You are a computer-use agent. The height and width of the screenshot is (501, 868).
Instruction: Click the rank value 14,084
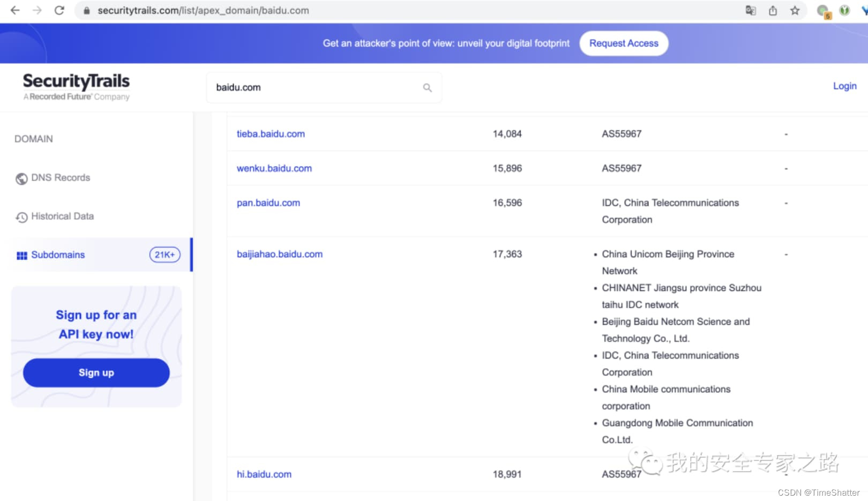pyautogui.click(x=507, y=134)
